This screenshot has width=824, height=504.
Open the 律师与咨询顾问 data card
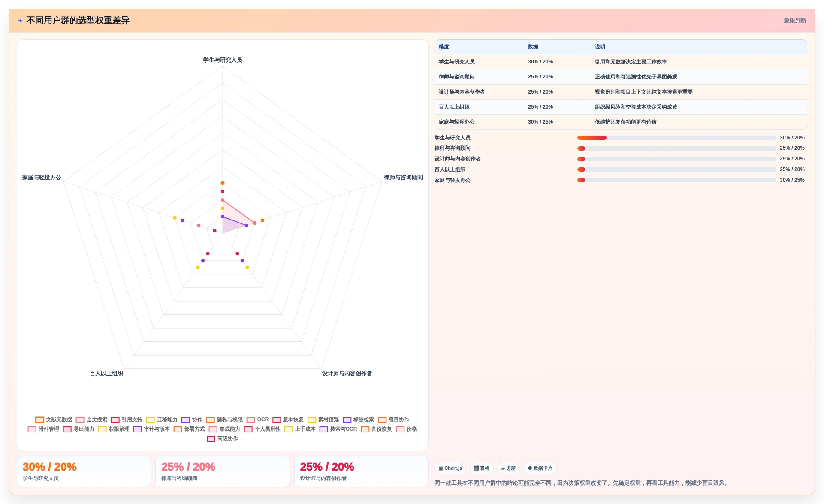(222, 471)
